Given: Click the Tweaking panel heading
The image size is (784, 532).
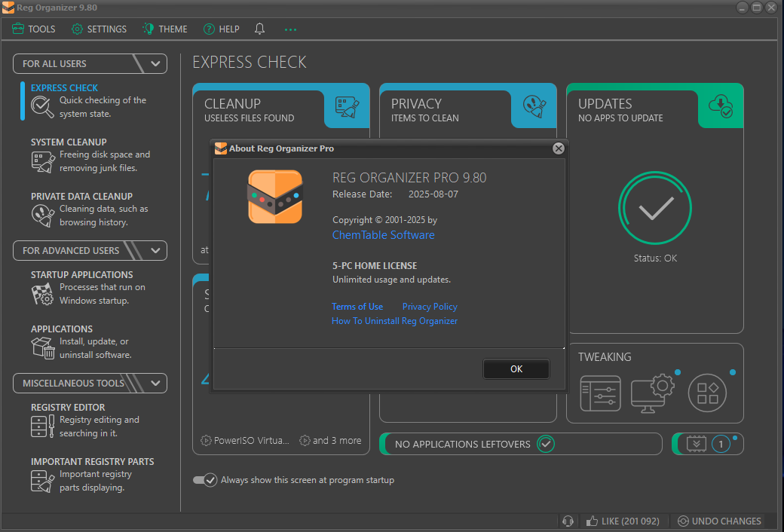Looking at the screenshot, I should 605,357.
